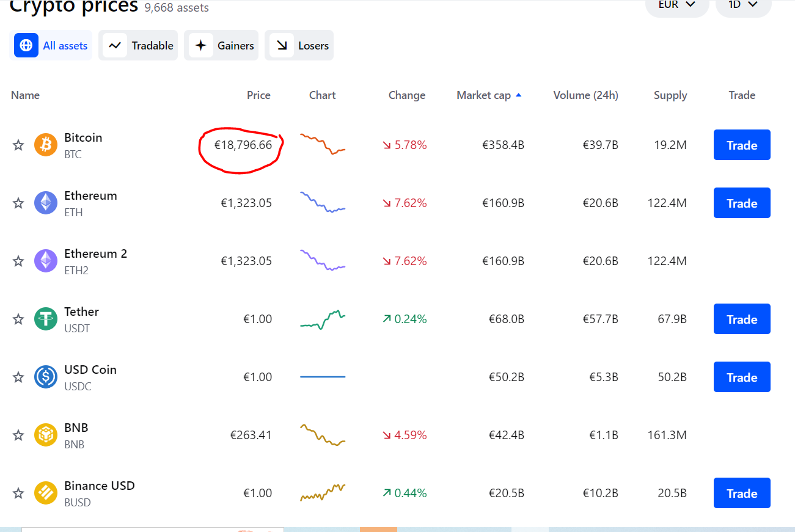The height and width of the screenshot is (532, 795).
Task: Open the Bitcoin asset name link
Action: (83, 137)
